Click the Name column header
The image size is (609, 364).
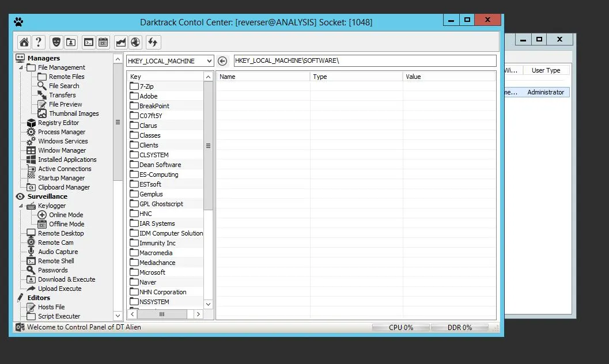coord(263,77)
